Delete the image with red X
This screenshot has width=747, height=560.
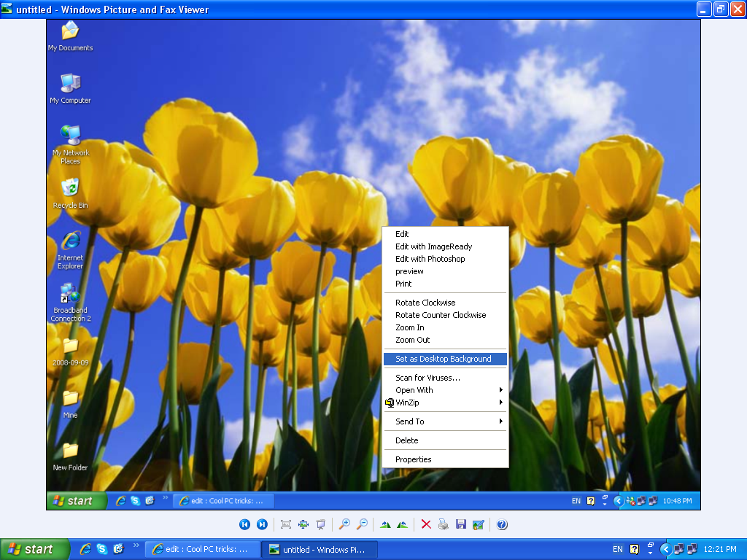click(426, 524)
